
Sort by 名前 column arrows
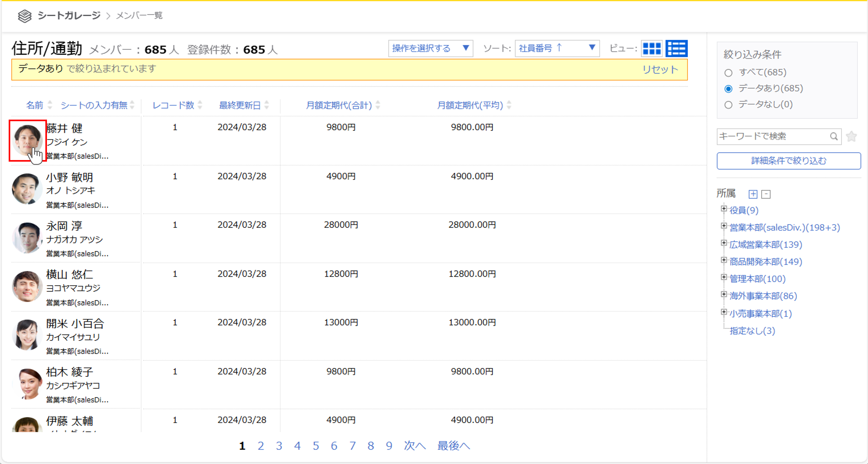50,105
